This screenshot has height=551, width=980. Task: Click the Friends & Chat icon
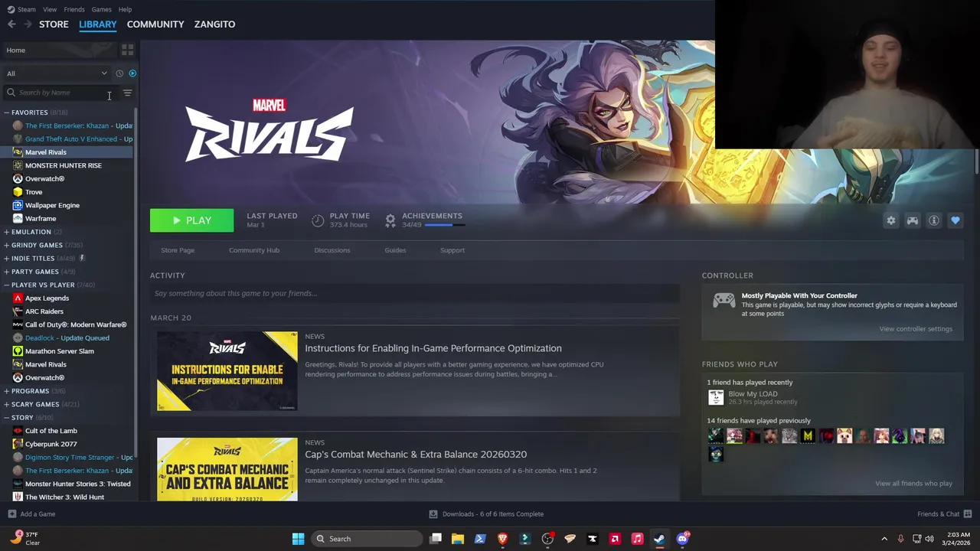point(968,514)
